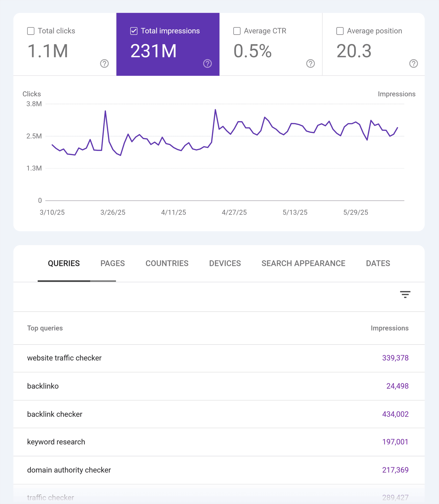
Task: Open help icon for Total impressions
Action: coord(208,64)
